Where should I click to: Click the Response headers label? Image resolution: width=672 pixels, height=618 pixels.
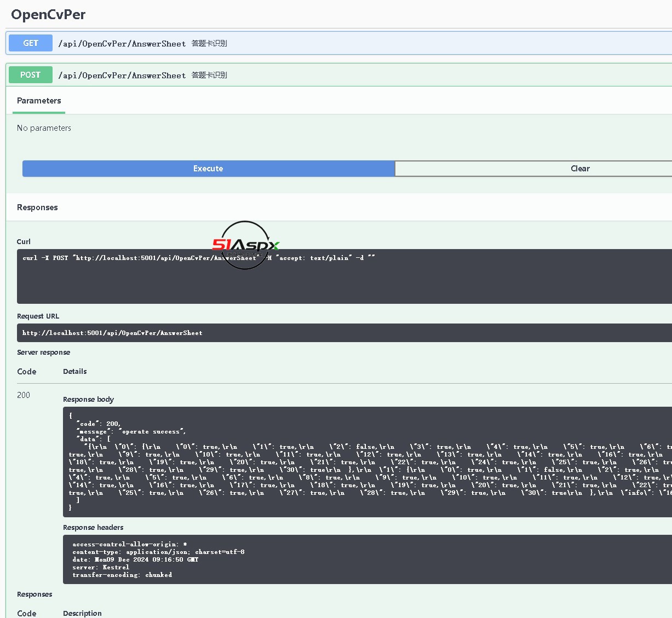coord(93,528)
